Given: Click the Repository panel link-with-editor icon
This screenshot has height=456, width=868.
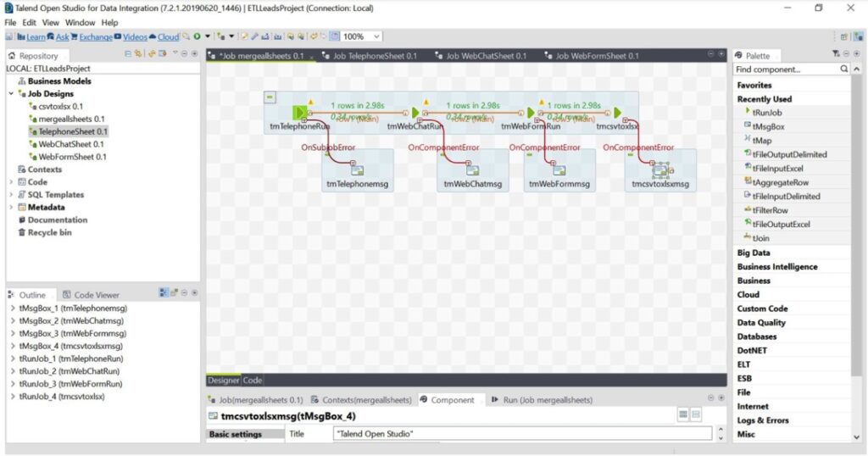Looking at the screenshot, I should (x=138, y=53).
